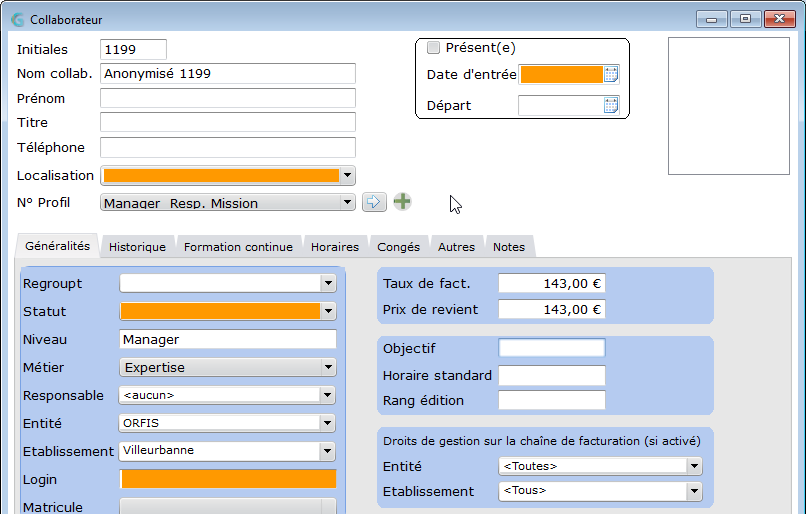The width and height of the screenshot is (806, 514).
Task: Click the Prix de revient amount field
Action: 552,309
